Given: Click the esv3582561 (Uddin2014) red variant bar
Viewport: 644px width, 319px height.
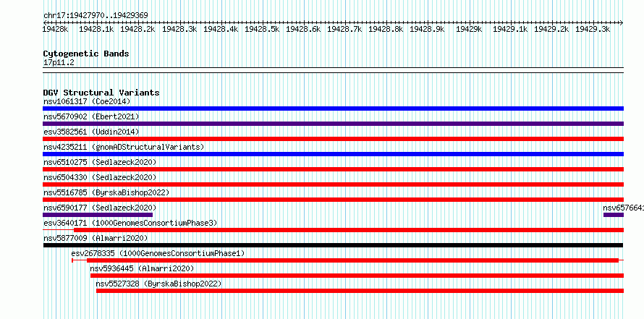Looking at the screenshot, I should pos(333,139).
